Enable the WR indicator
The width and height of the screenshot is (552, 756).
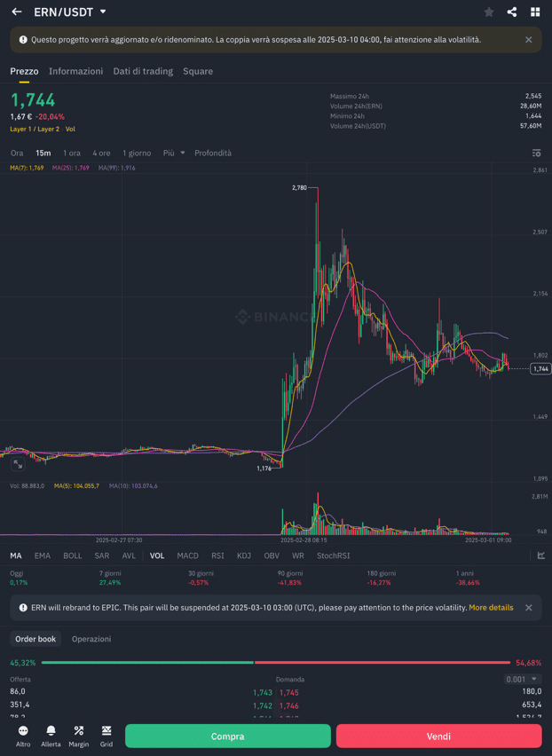298,555
